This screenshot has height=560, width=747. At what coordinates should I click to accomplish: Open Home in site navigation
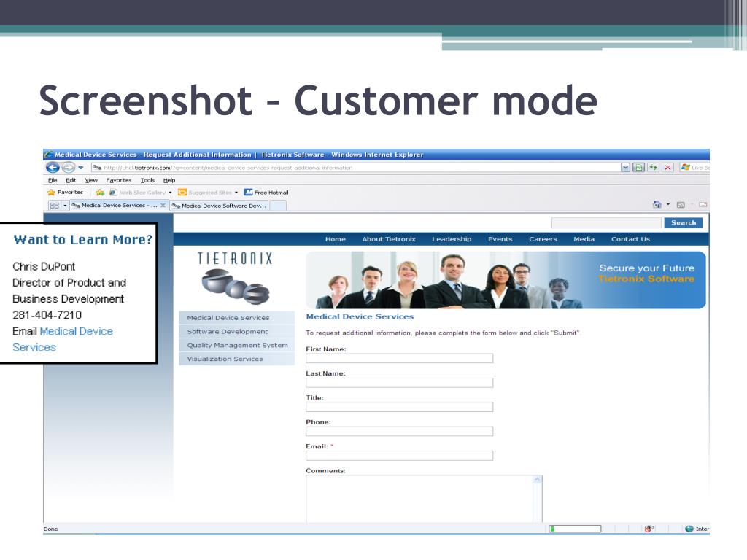pos(336,239)
